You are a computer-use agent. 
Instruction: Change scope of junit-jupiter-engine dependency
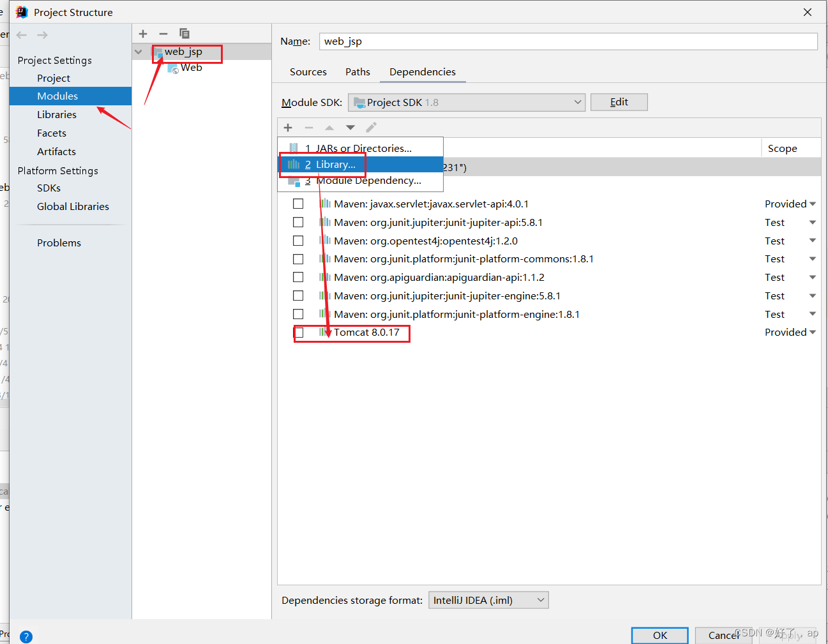tap(790, 296)
